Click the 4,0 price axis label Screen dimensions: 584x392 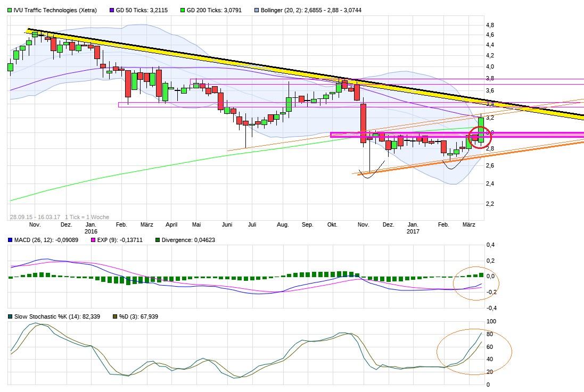490,67
